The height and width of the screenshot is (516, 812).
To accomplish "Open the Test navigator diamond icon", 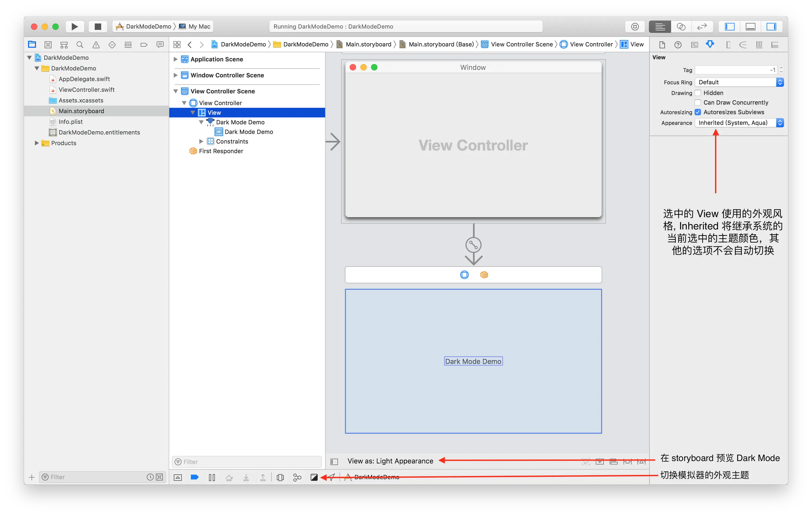I will click(112, 45).
